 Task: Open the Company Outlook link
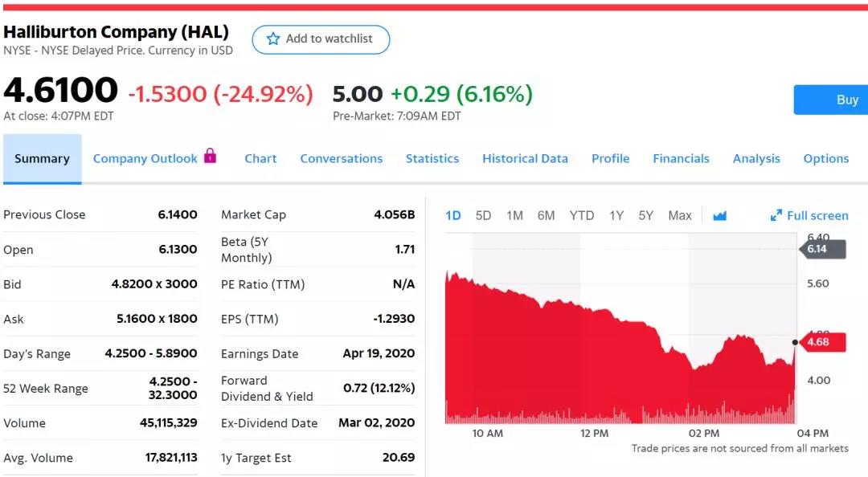145,159
